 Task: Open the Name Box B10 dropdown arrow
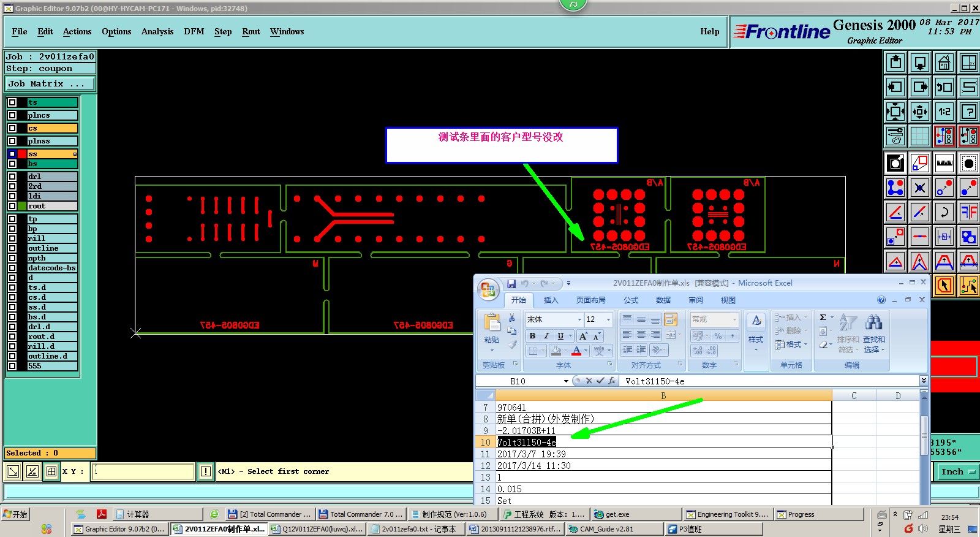click(566, 381)
